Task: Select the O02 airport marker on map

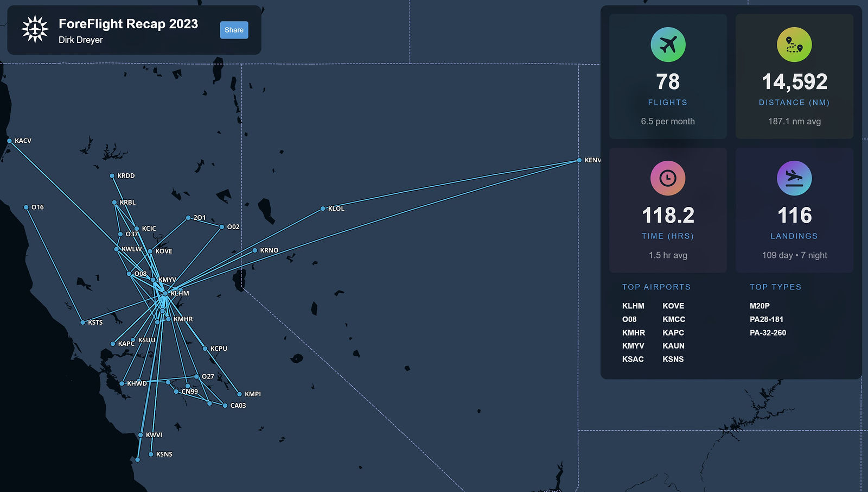Action: click(222, 227)
